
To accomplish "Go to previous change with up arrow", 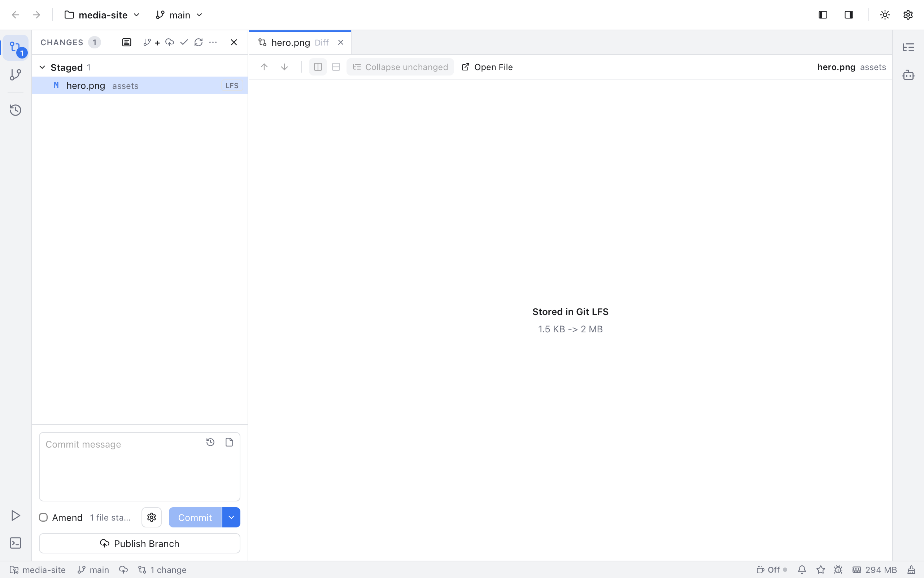I will (x=264, y=67).
